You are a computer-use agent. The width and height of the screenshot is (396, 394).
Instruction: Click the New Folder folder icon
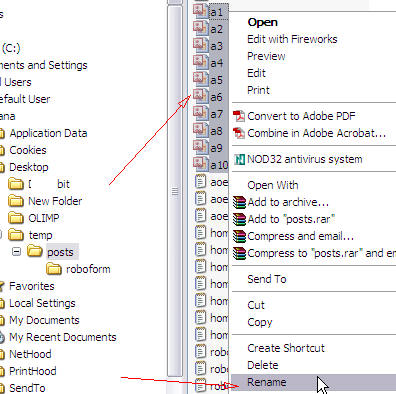(x=16, y=200)
